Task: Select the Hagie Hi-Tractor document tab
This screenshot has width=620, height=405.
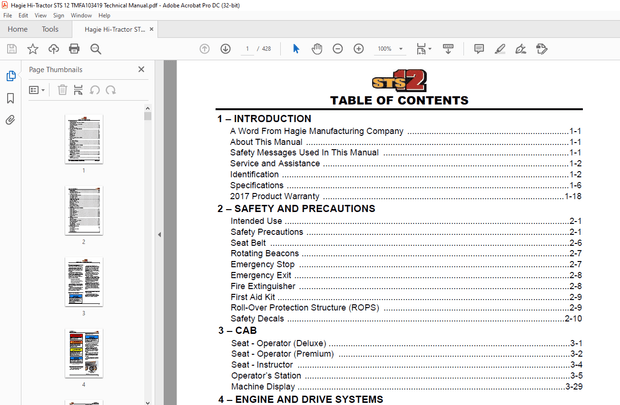Action: point(115,29)
